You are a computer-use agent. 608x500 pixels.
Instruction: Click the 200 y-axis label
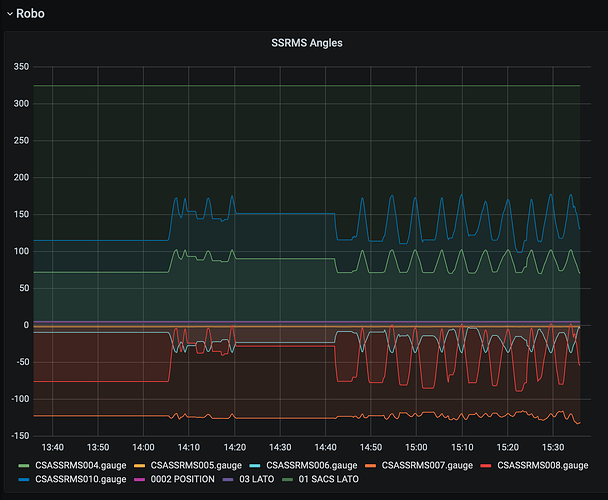(x=21, y=178)
